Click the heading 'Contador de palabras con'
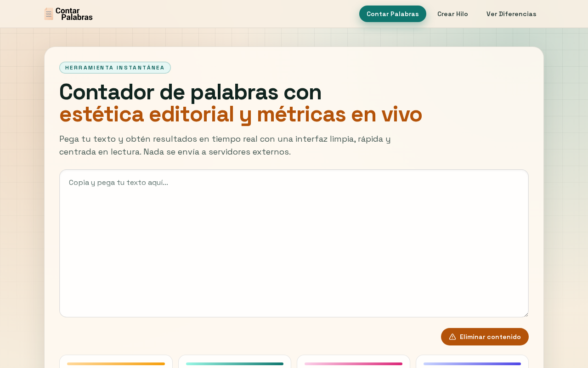Screen dimensions: 588x368 click(190, 92)
